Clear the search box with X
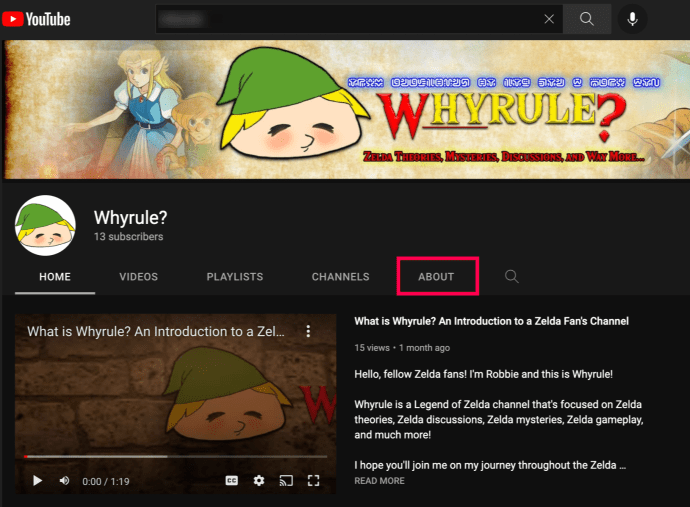Image resolution: width=690 pixels, height=507 pixels. tap(549, 19)
